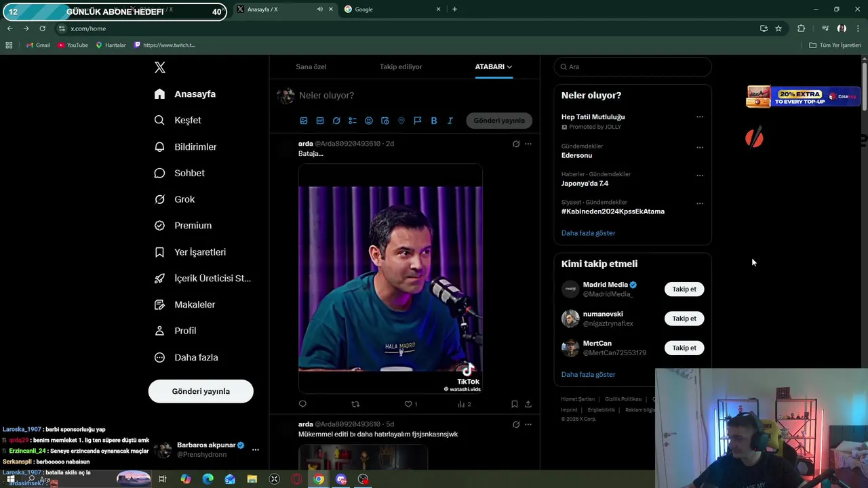Click the Ara search field on X
The width and height of the screenshot is (868, 488).
coord(633,66)
